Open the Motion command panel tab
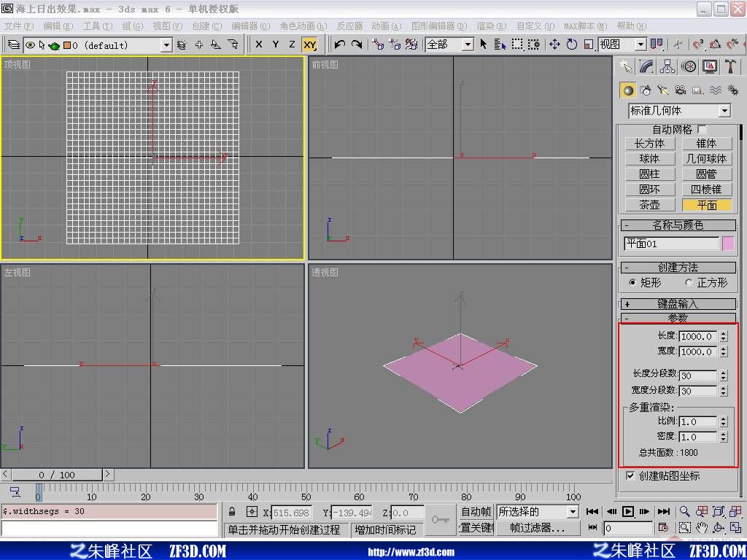Screen dimensions: 747x560 tap(689, 66)
